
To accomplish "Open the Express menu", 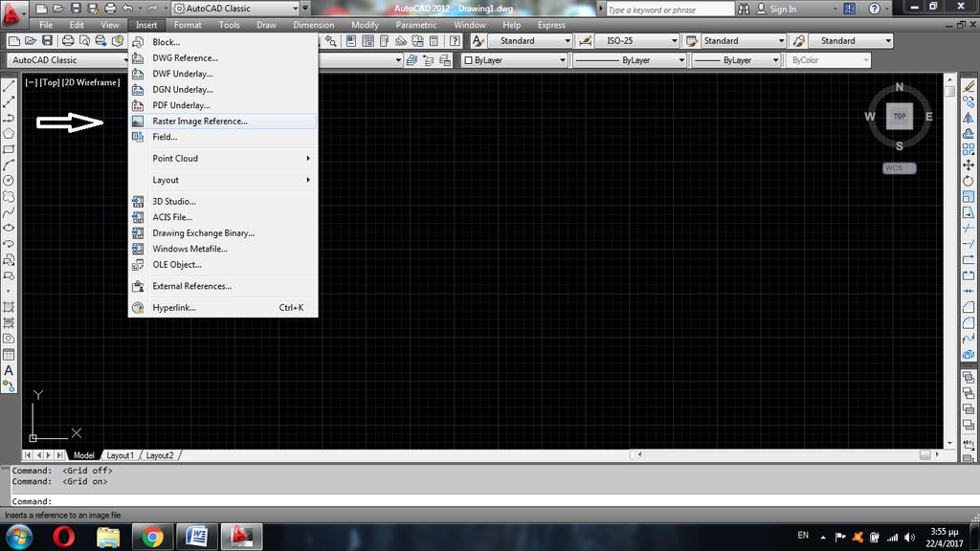I will click(x=551, y=25).
